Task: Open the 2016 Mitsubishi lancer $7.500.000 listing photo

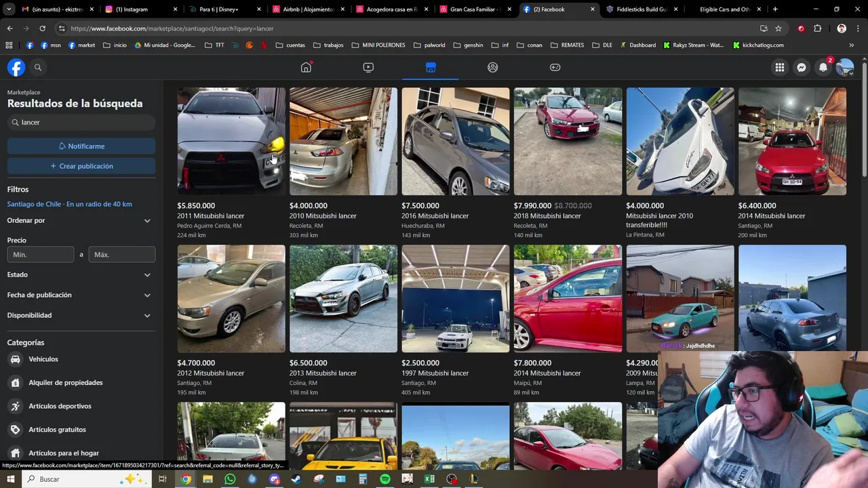Action: pyautogui.click(x=456, y=141)
